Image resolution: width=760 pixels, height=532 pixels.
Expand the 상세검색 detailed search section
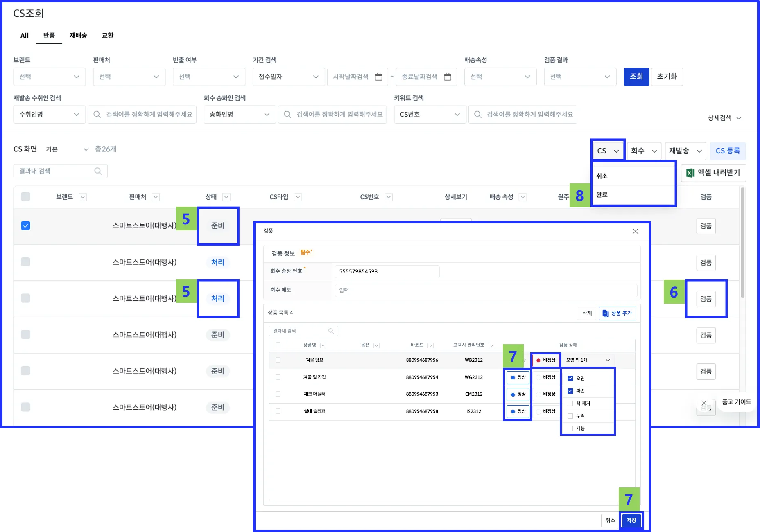[725, 118]
